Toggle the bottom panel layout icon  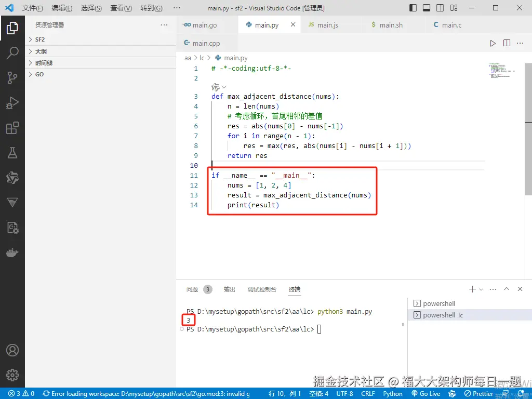point(427,8)
